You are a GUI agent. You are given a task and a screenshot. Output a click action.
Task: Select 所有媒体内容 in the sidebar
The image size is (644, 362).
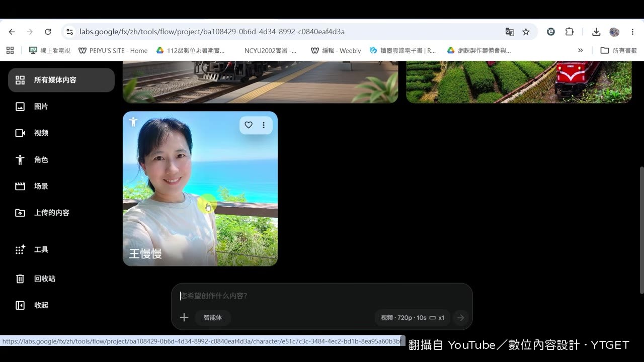pos(61,80)
